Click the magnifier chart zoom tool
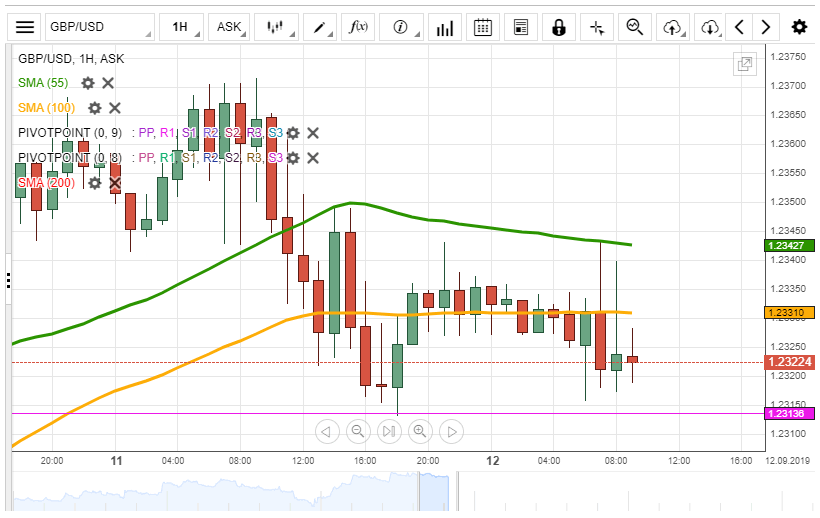Screen dimensions: 820x518 point(635,27)
